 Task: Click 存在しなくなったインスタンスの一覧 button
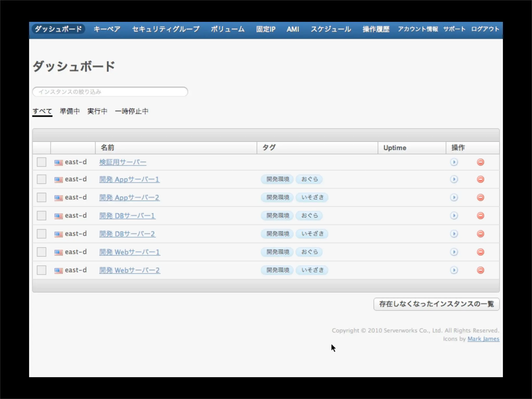[436, 304]
